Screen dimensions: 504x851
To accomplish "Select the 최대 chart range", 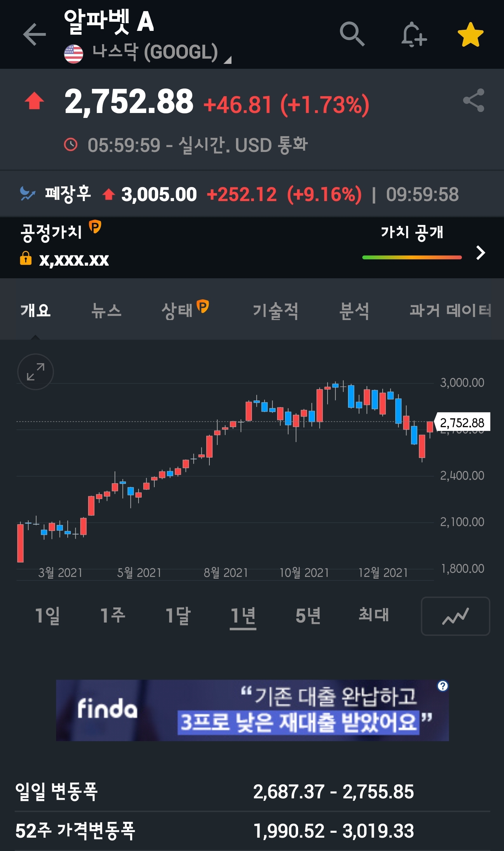I will (x=374, y=615).
